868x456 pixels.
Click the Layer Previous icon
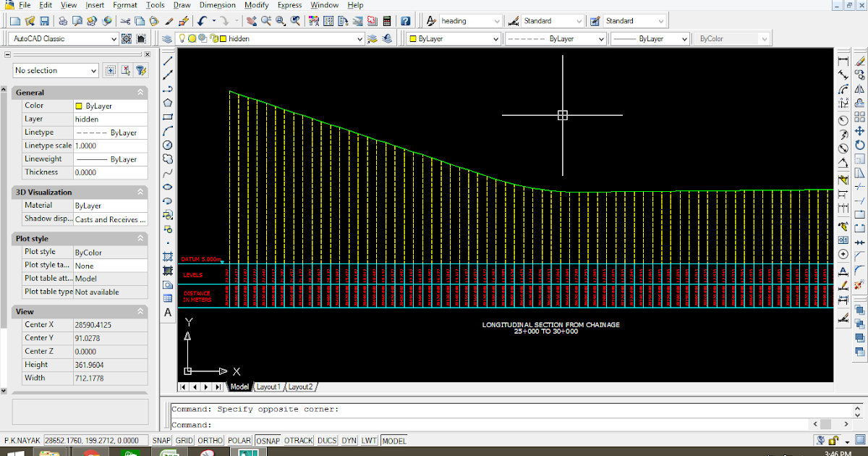(x=387, y=39)
